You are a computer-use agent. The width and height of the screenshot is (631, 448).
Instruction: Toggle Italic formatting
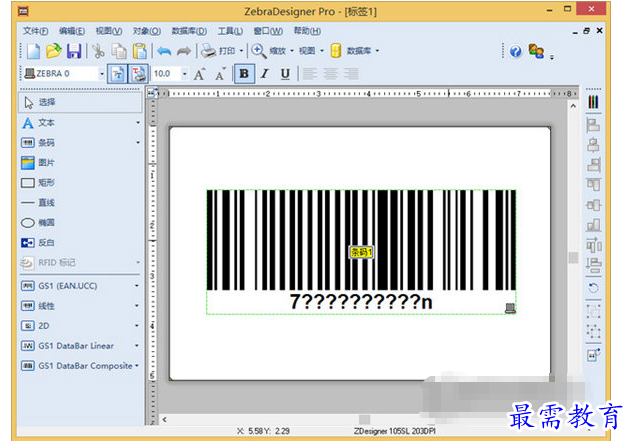click(264, 74)
